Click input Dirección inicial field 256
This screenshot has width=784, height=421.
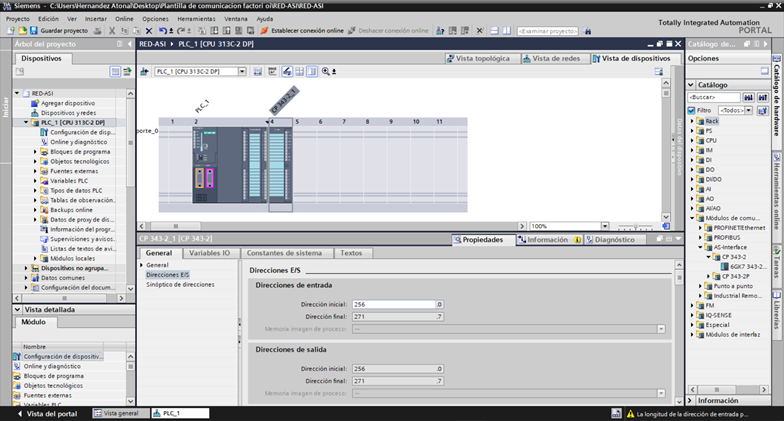point(398,304)
